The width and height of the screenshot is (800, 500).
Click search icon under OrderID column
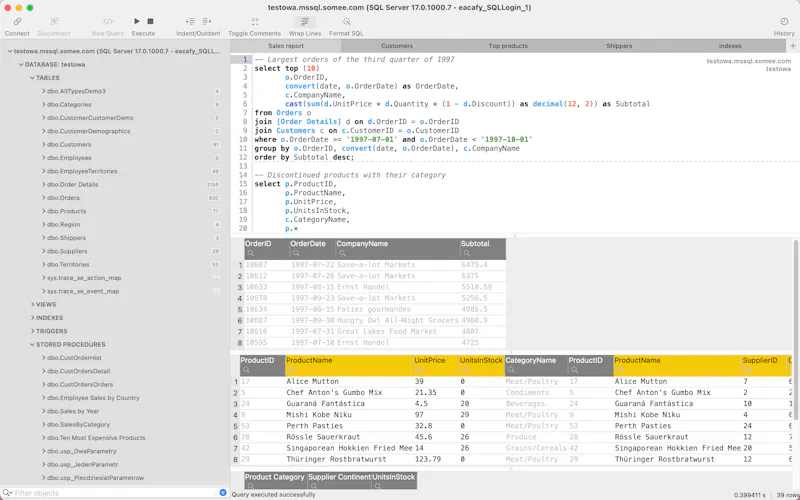coord(251,253)
